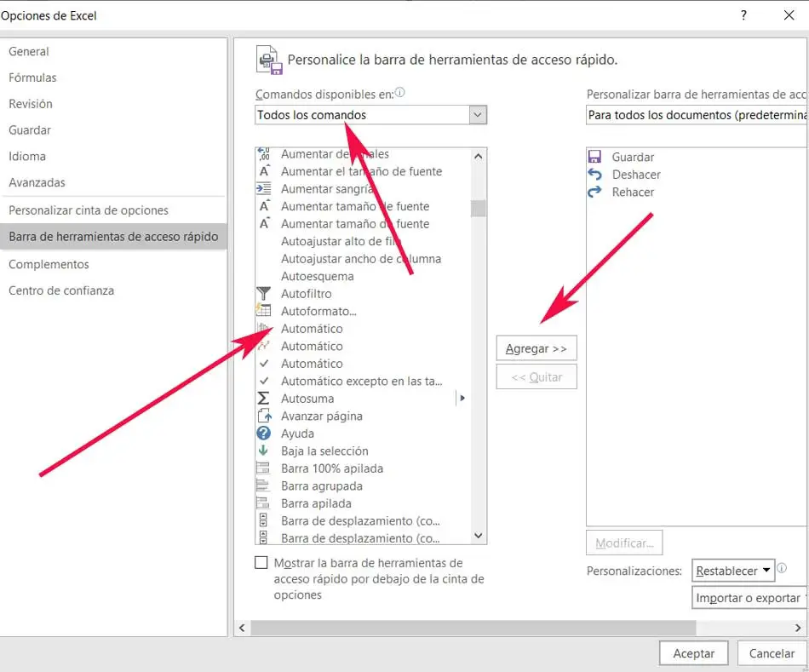Click the Barra agrupada chart icon
This screenshot has height=672, width=809.
(263, 485)
